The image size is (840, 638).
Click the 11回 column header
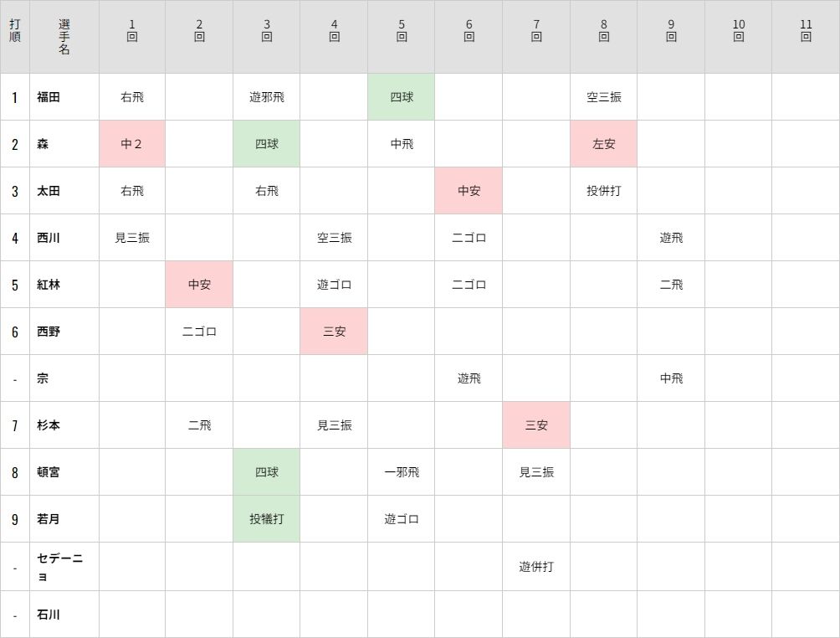click(806, 37)
